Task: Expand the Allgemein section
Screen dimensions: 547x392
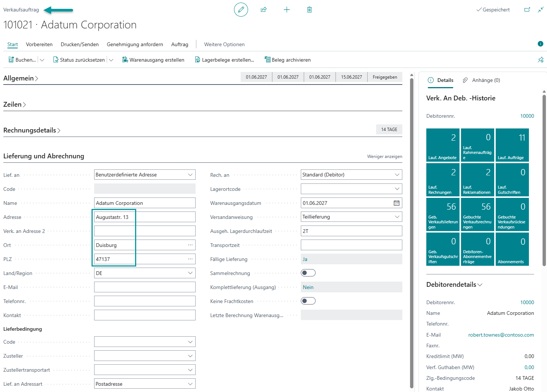Action: tap(21, 78)
